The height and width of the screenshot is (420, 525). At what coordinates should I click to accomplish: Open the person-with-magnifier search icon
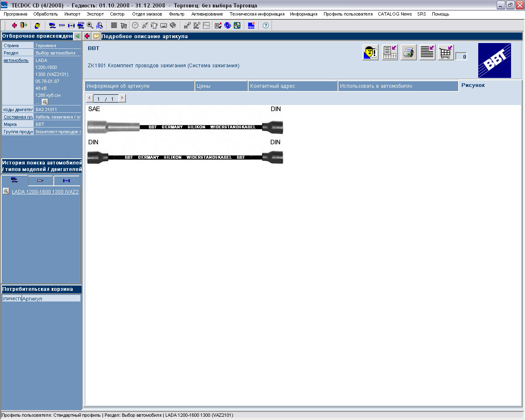pos(100,25)
